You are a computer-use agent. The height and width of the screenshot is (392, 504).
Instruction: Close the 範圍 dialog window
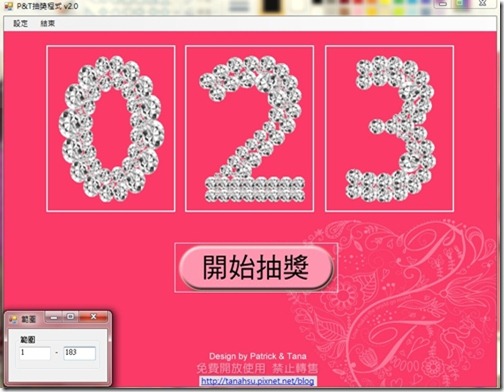[x=94, y=317]
